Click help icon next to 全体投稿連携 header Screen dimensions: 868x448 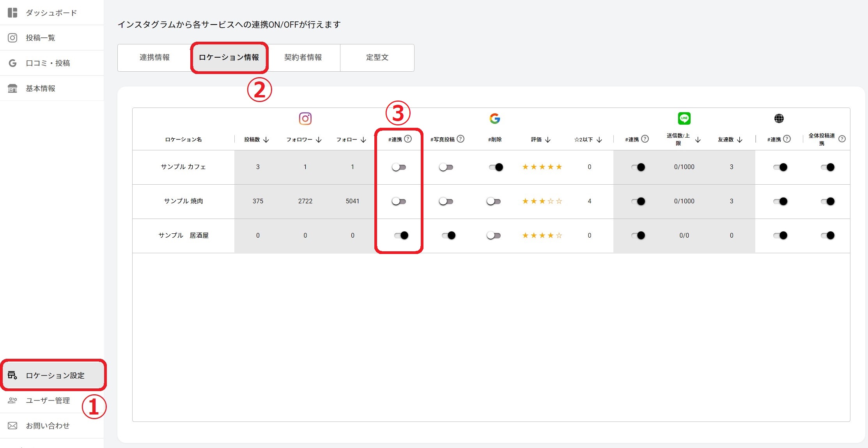[842, 139]
